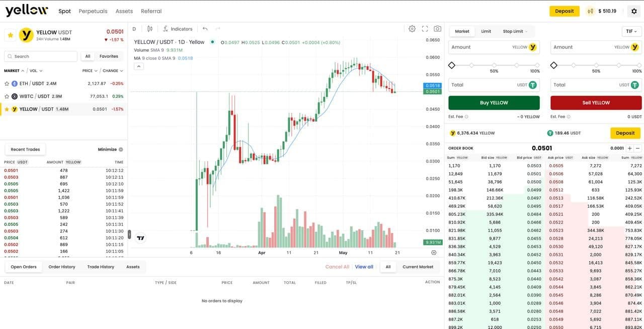Open the chart candlestick style selector
This screenshot has width=644, height=329.
click(x=150, y=29)
